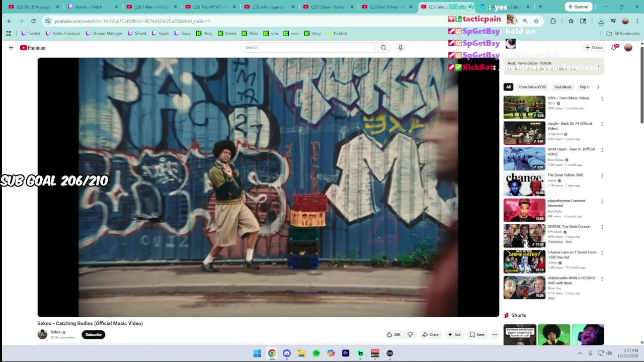Viewport: 644px width, 362px height.
Task: Click the search magnifier button
Action: (383, 47)
